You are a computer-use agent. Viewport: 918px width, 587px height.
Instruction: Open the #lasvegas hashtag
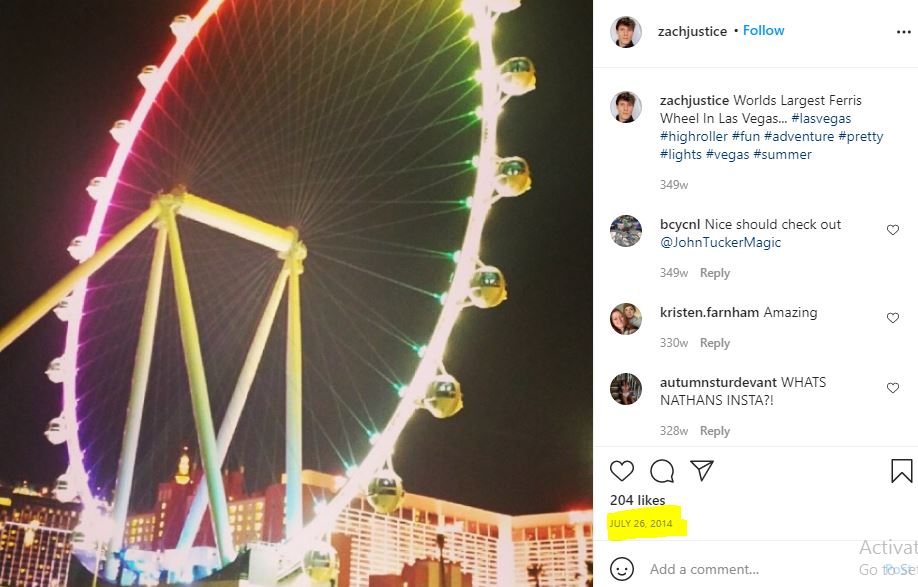click(821, 118)
